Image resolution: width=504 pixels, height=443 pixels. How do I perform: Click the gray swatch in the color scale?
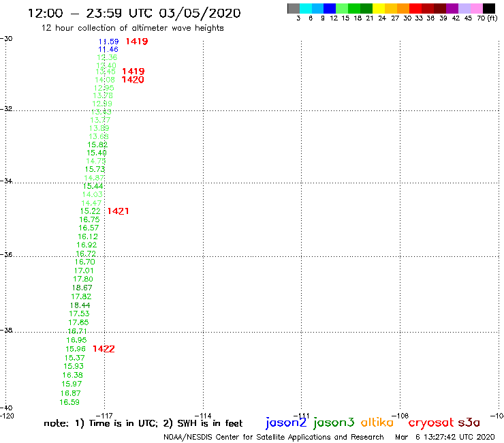pyautogui.click(x=294, y=8)
